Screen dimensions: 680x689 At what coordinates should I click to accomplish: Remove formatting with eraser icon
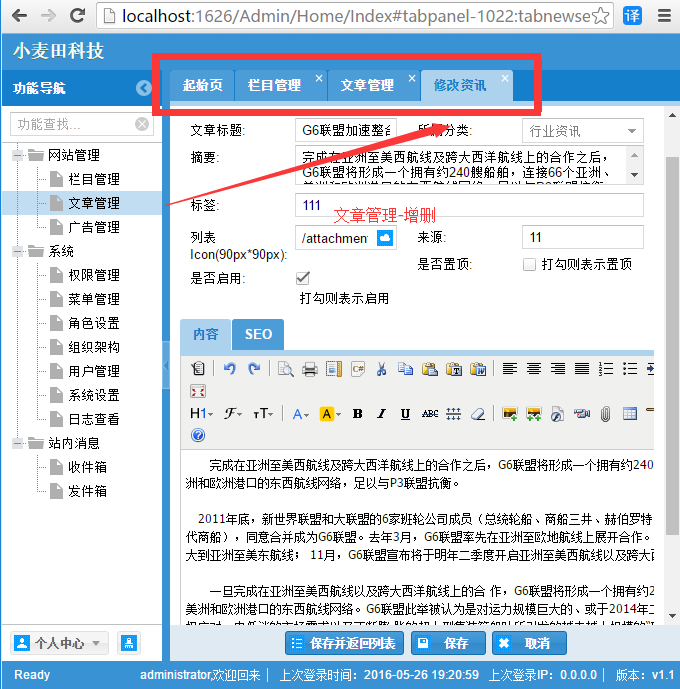click(x=478, y=413)
